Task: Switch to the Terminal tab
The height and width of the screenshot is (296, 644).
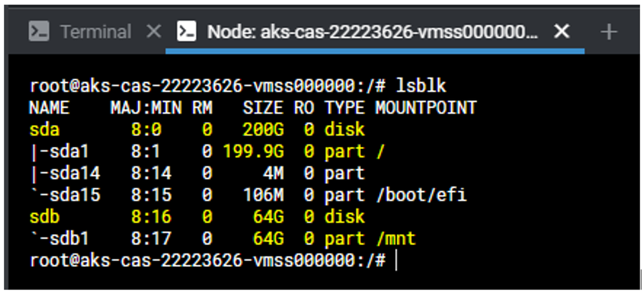Action: [x=95, y=31]
